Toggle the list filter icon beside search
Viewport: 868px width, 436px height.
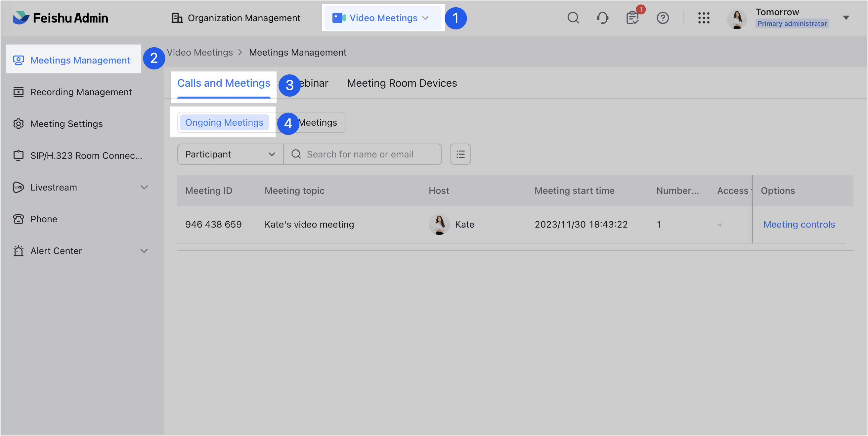pos(460,154)
